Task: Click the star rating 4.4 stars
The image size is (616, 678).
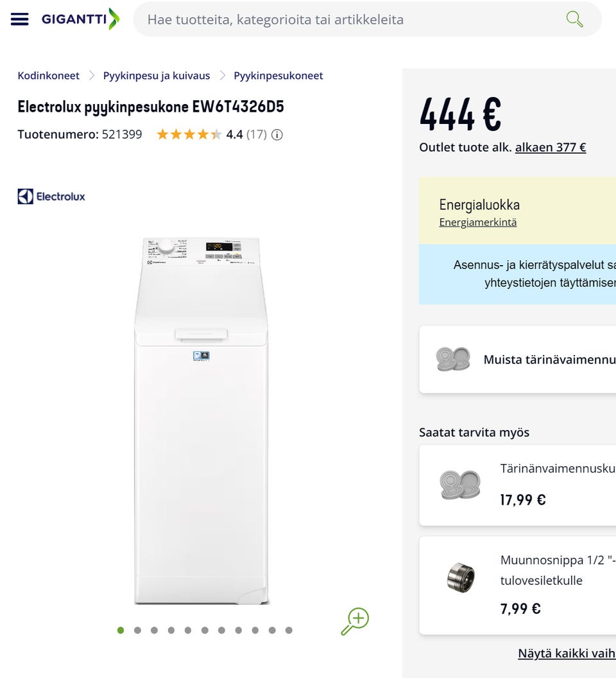Action: pyautogui.click(x=189, y=135)
